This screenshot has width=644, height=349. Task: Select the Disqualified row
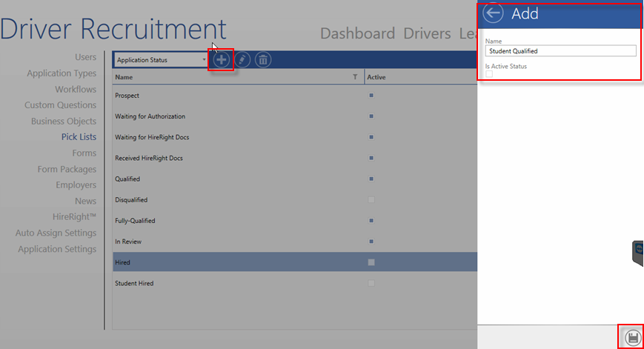tap(295, 200)
